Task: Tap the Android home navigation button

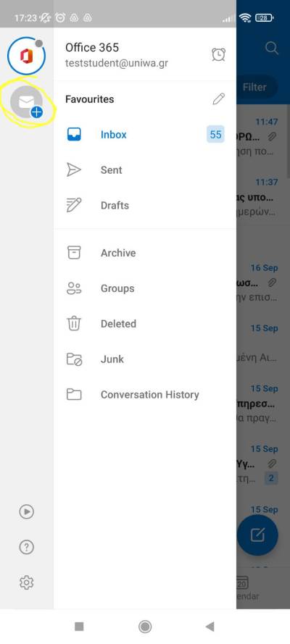Action: pyautogui.click(x=145, y=627)
